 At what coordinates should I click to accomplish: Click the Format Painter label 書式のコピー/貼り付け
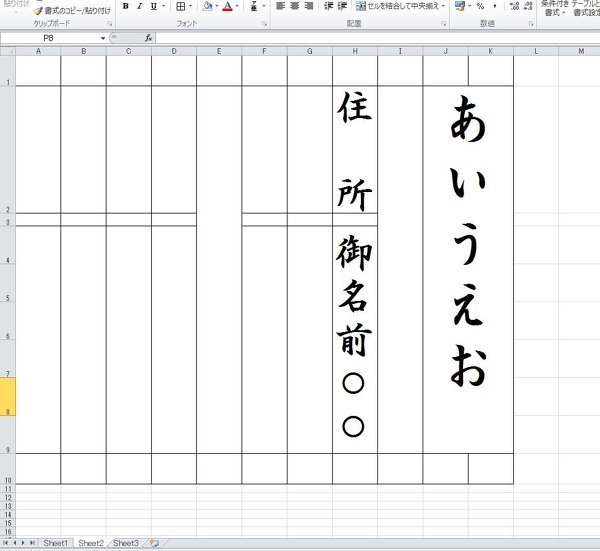coord(77,11)
